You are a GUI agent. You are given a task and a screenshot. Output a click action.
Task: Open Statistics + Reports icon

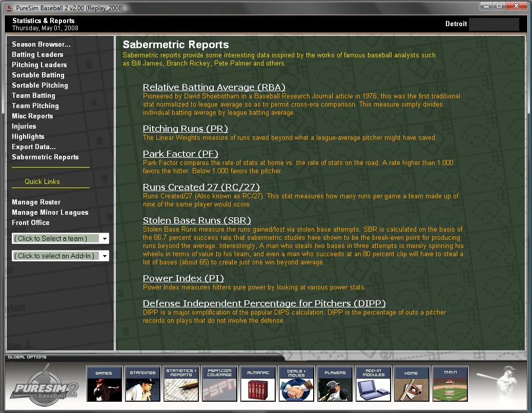pos(181,383)
